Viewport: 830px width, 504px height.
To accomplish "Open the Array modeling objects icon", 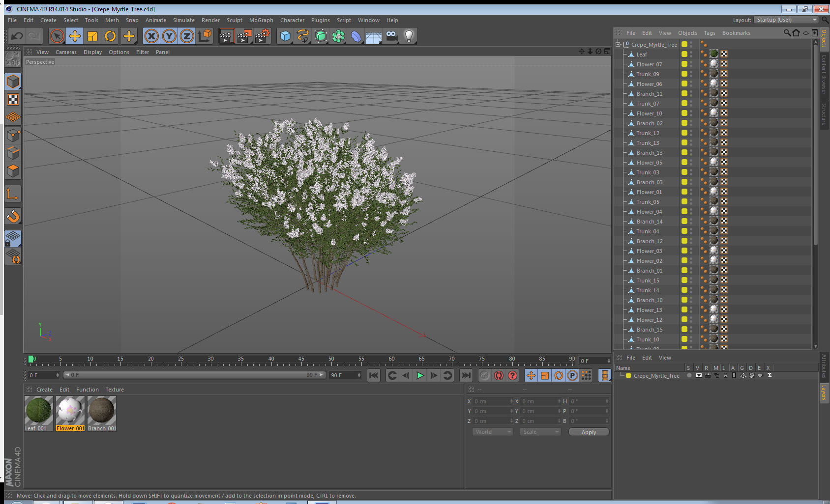I will [x=338, y=36].
